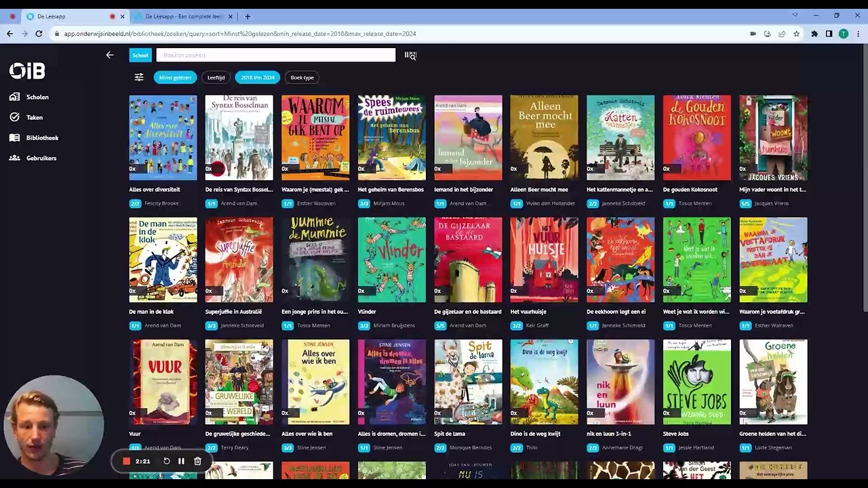Viewport: 868px width, 488px height.
Task: Click the OiB logo
Action: (x=27, y=70)
